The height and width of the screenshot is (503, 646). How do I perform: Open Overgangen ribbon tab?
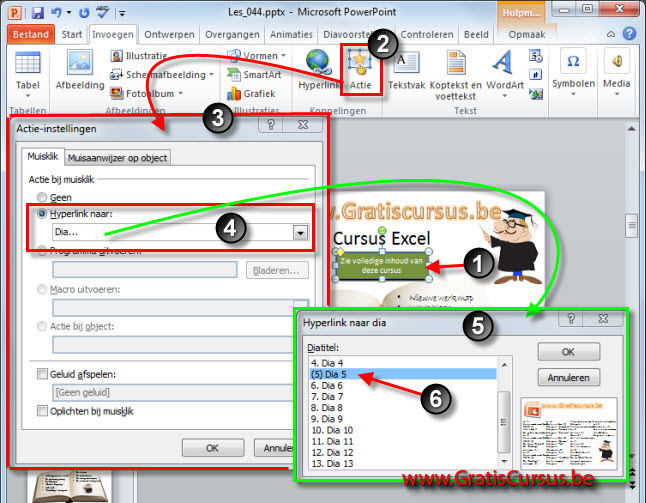coord(232,34)
